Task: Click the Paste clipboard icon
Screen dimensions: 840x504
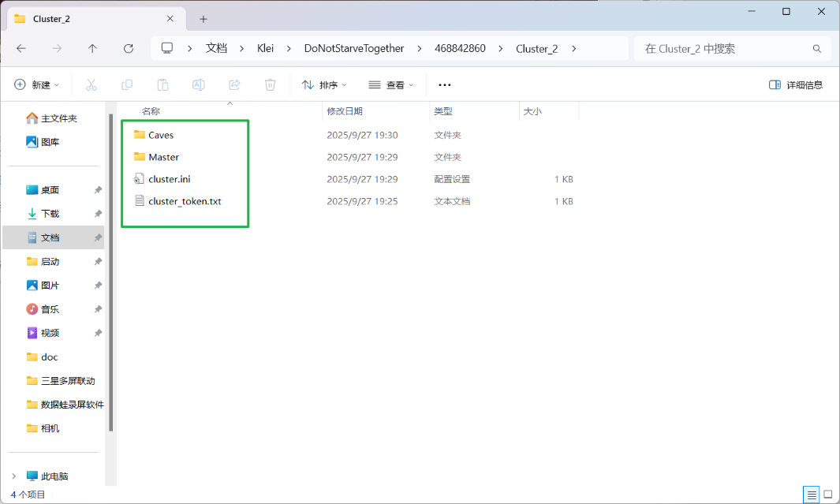Action: (x=162, y=84)
